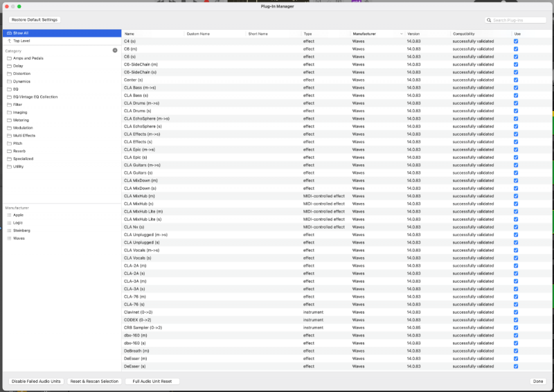This screenshot has height=392, width=554.
Task: Open the EQ:Vintage EQ Collection category
Action: point(35,97)
